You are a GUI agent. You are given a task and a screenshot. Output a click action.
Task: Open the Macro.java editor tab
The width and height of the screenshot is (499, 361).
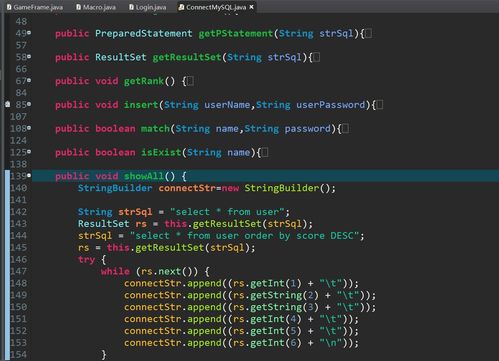(96, 7)
